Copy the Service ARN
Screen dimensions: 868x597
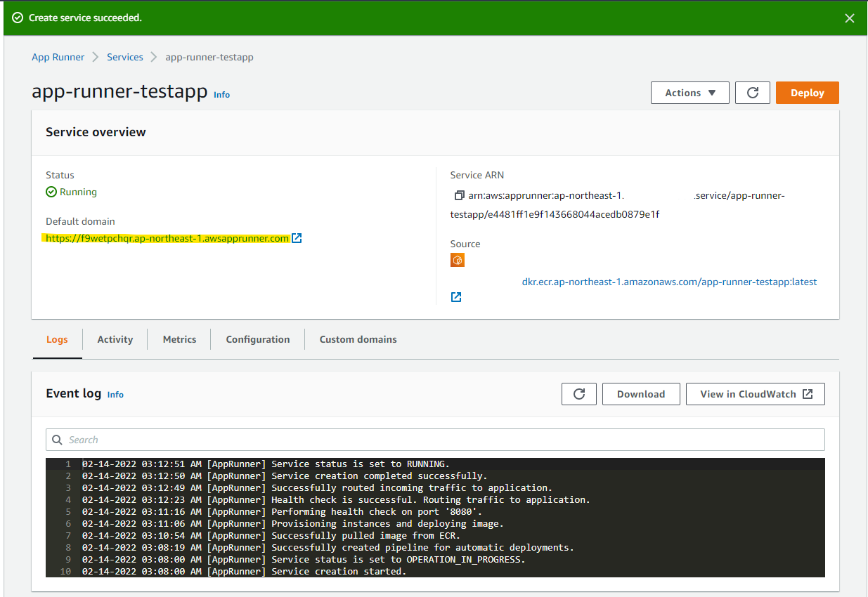[460, 195]
